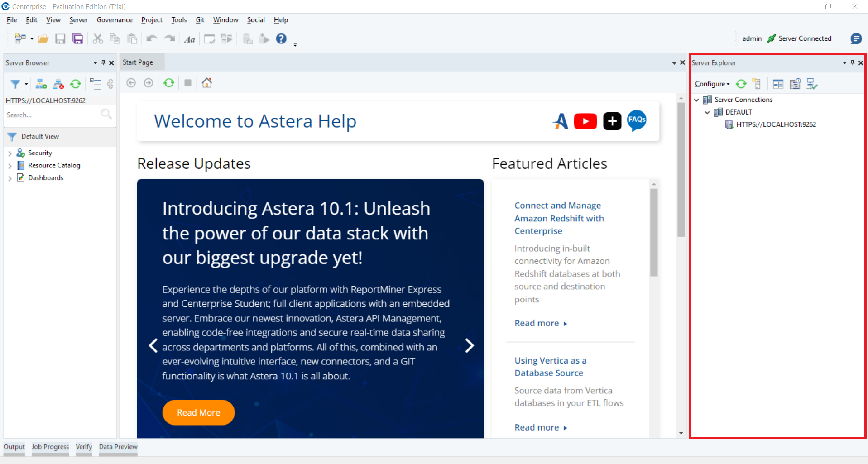
Task: Toggle auto-hide pin on Server Browser panel
Action: click(x=103, y=63)
